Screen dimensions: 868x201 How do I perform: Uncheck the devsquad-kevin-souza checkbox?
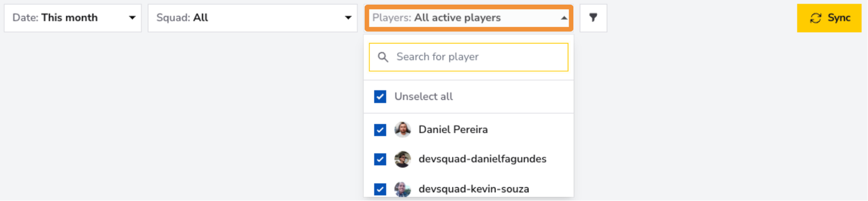(380, 189)
